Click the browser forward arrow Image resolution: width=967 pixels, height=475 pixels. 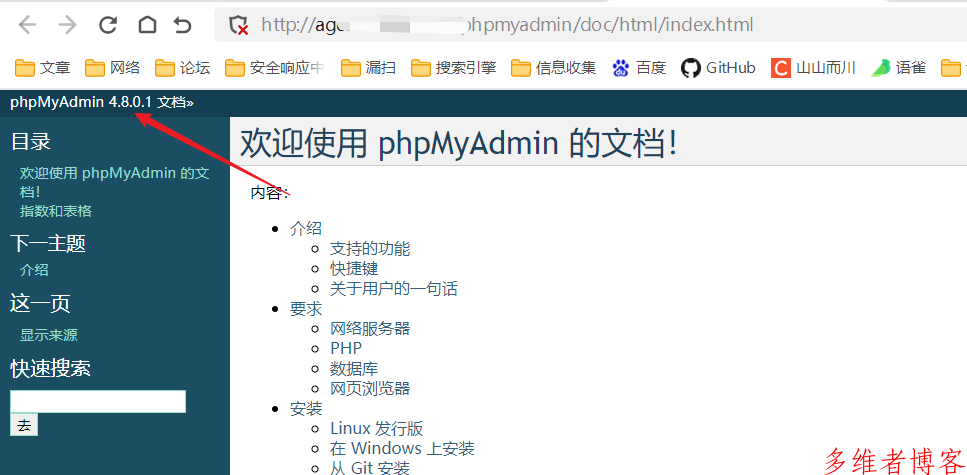coord(67,25)
